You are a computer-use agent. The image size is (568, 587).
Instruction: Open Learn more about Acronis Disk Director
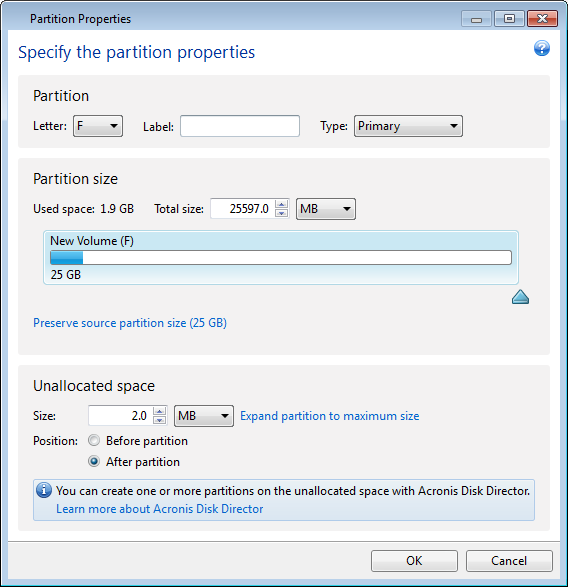[160, 509]
